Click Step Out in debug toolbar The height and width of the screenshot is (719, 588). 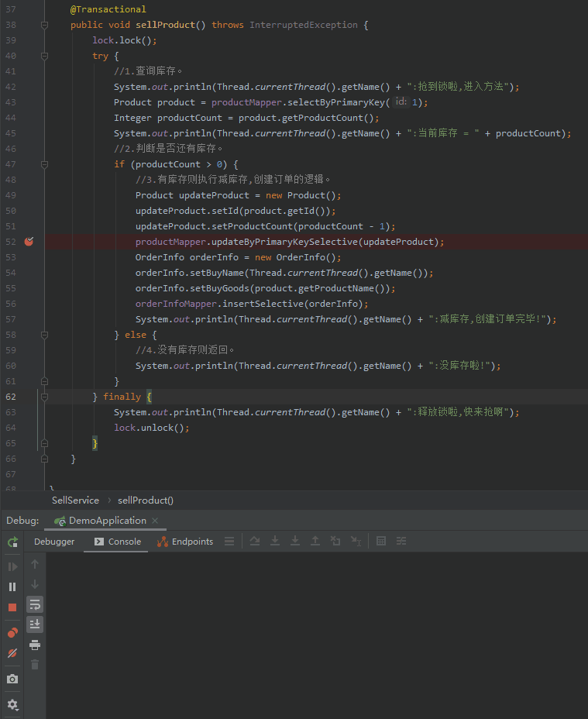(x=315, y=542)
